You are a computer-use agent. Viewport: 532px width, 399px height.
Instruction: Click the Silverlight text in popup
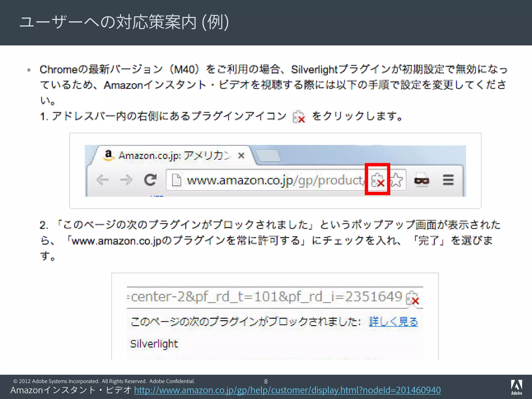154,344
